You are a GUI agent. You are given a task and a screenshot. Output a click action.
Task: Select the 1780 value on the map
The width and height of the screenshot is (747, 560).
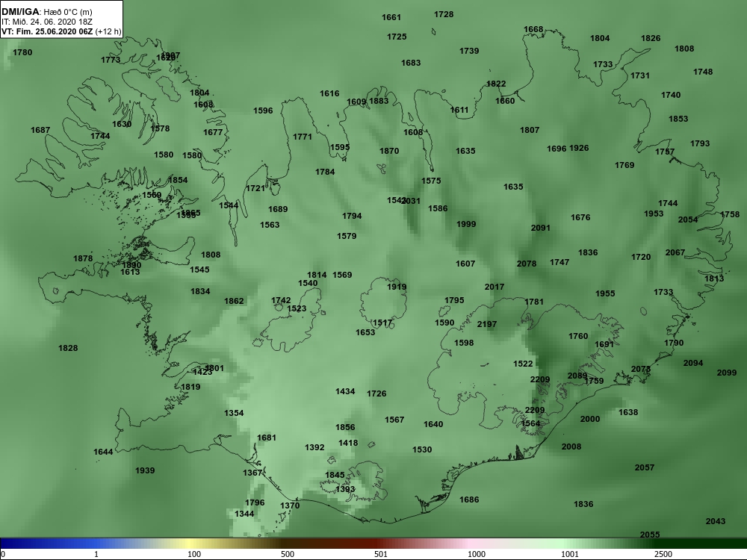point(22,52)
